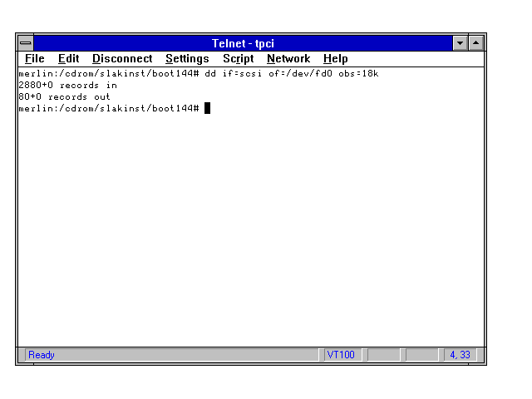This screenshot has width=532, height=399.
Task: Click the blinking terminal cursor block
Action: click(208, 108)
